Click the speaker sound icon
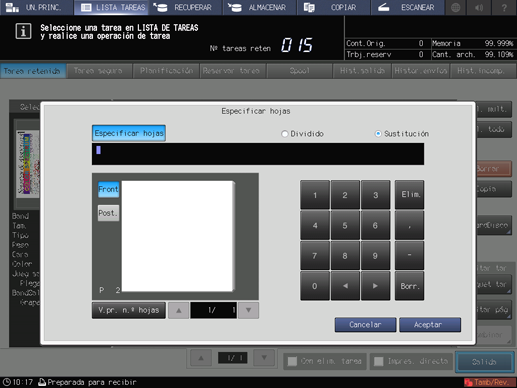Viewport: 517px width, 388px height. click(x=480, y=7)
